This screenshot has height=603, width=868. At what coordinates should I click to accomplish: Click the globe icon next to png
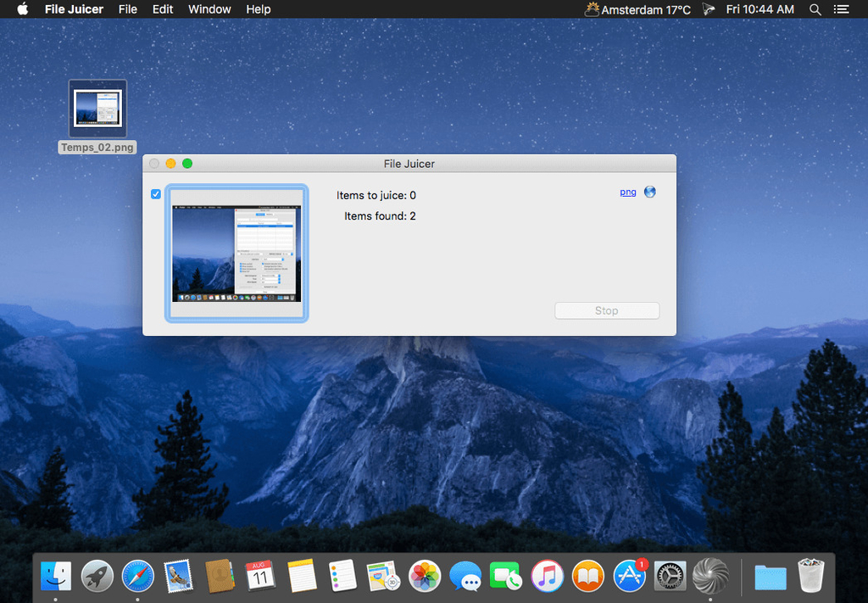coord(650,192)
